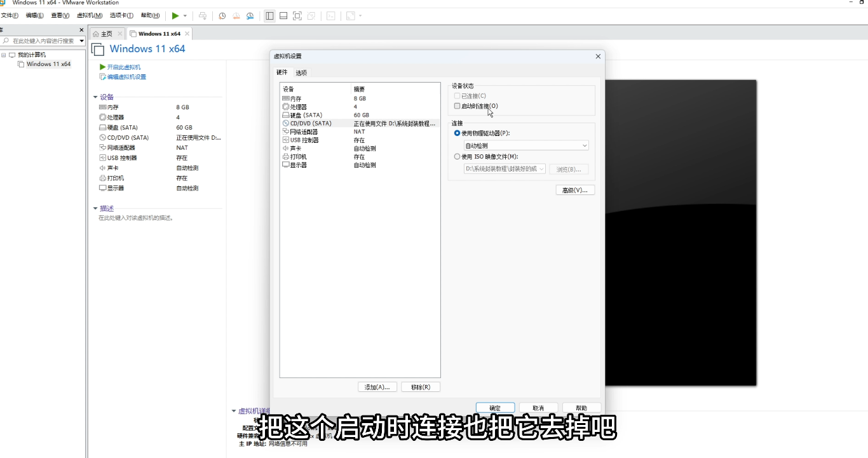Confirm settings with the 确定 button

[x=495, y=408]
